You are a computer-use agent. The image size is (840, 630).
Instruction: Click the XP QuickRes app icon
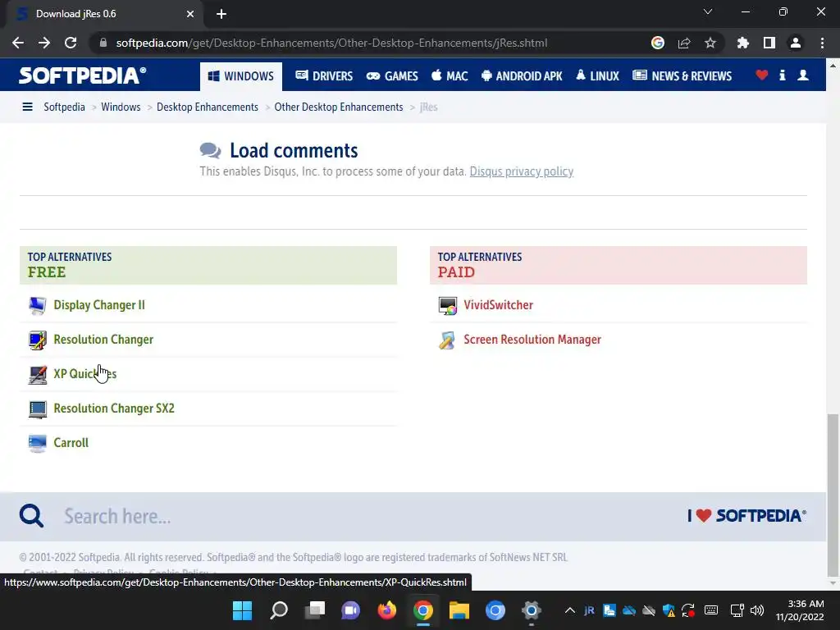pyautogui.click(x=38, y=374)
